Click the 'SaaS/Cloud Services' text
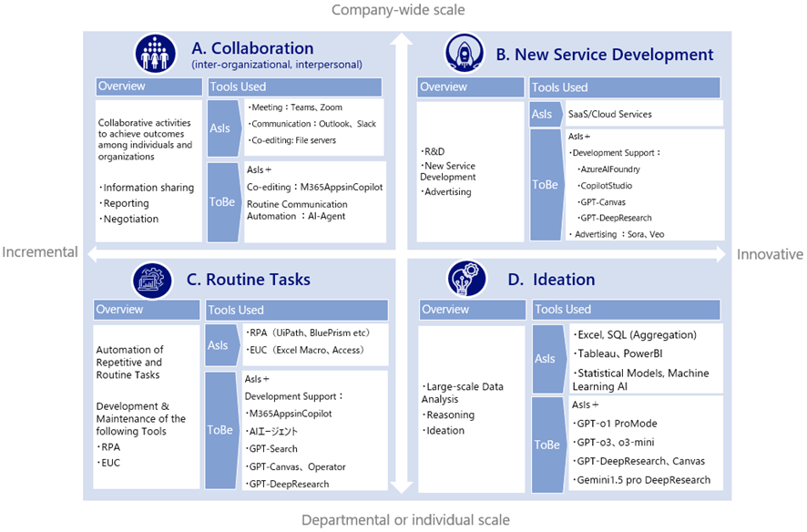The width and height of the screenshot is (807, 532). tap(610, 114)
